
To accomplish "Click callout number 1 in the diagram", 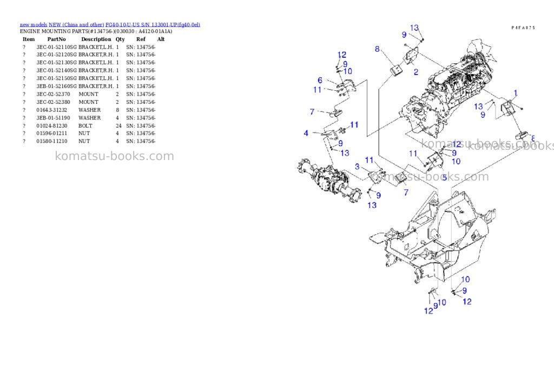I will coord(516,93).
